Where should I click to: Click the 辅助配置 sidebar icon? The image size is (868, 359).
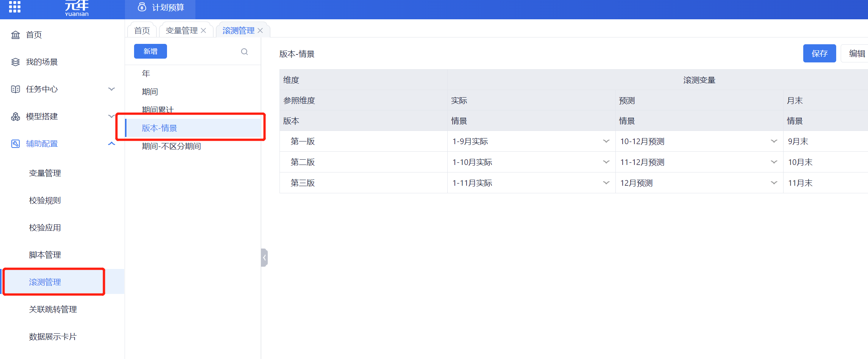click(x=16, y=144)
